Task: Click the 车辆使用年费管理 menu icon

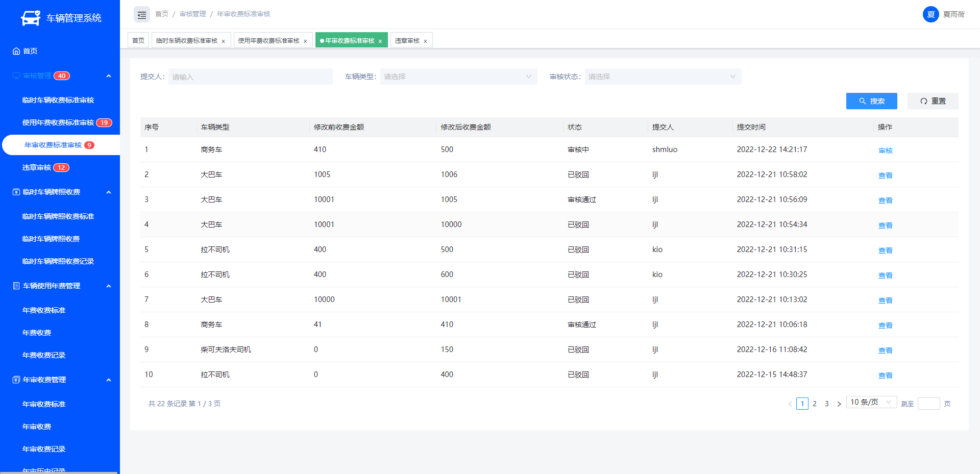Action: click(x=16, y=286)
